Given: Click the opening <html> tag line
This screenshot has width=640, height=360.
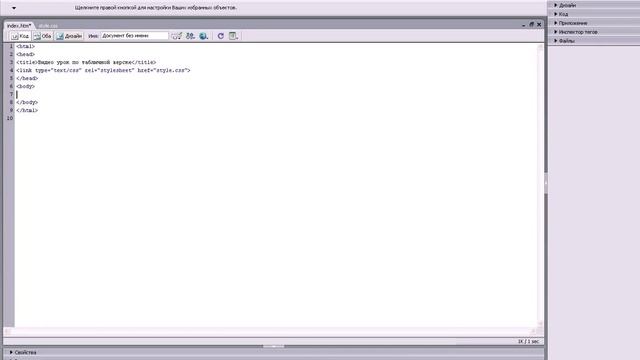Looking at the screenshot, I should pos(25,47).
